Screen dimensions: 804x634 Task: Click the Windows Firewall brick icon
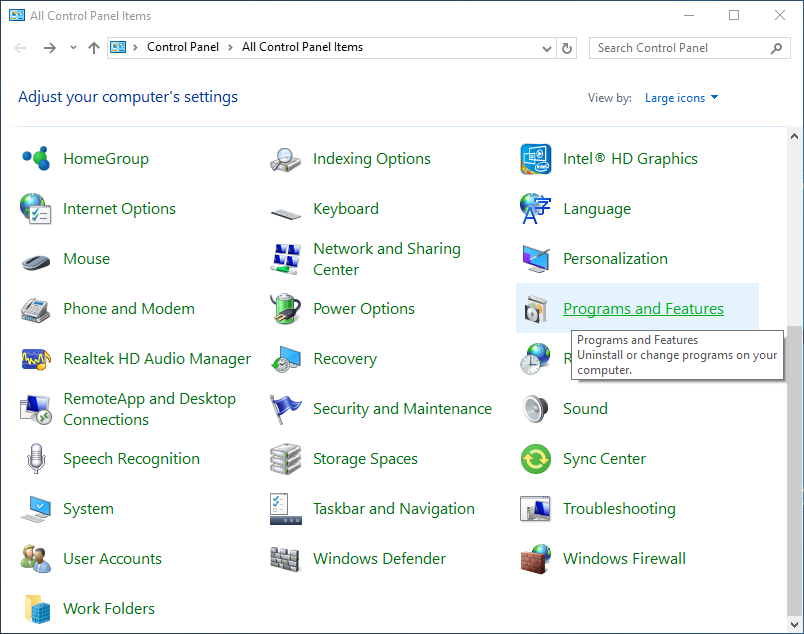(536, 559)
